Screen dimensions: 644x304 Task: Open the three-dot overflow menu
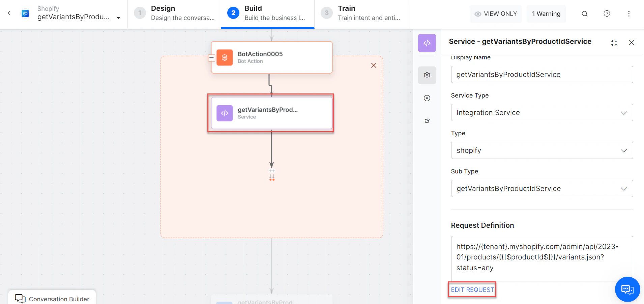click(629, 13)
